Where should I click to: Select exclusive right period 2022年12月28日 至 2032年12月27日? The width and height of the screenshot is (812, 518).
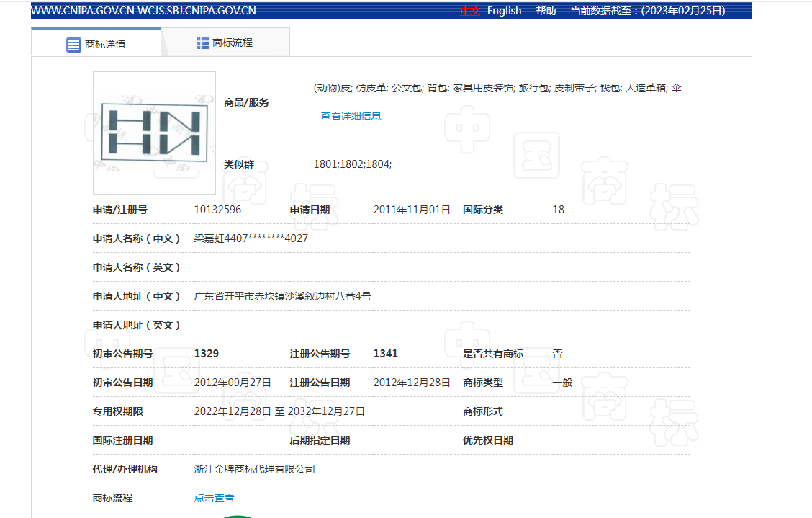[x=279, y=411]
